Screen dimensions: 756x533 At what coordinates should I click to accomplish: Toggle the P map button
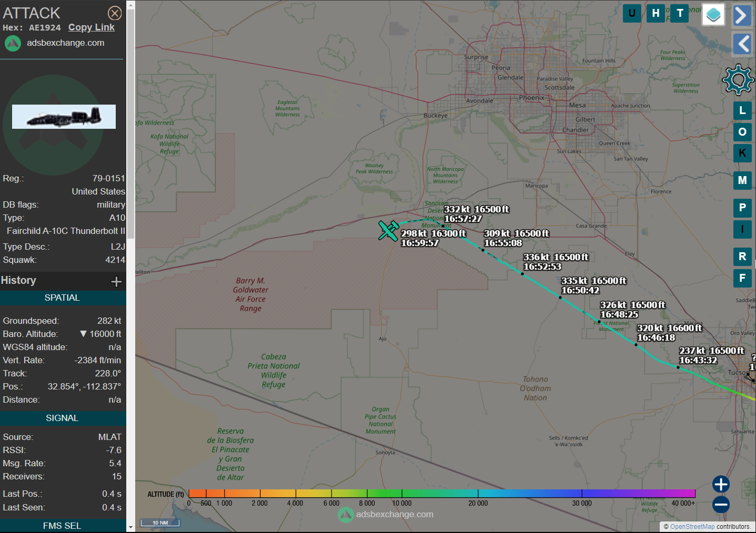click(742, 208)
